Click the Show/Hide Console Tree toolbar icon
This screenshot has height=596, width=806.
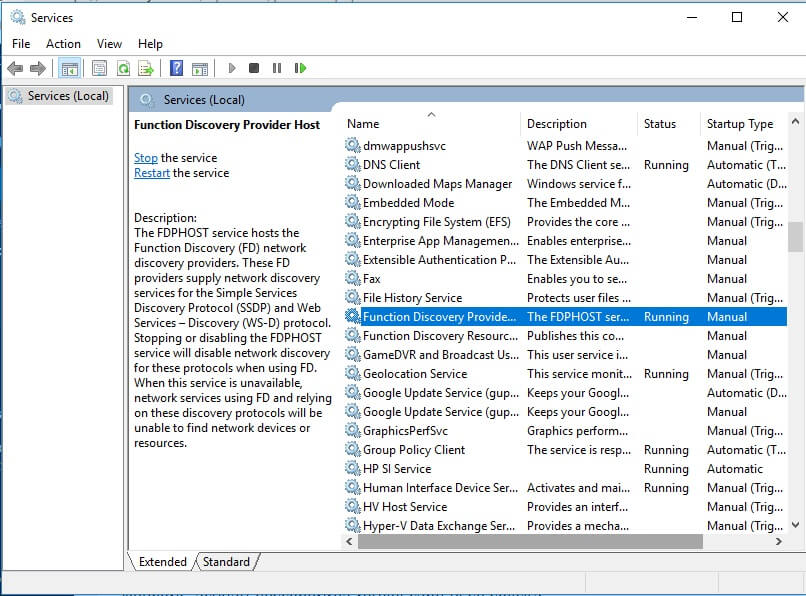tap(69, 69)
